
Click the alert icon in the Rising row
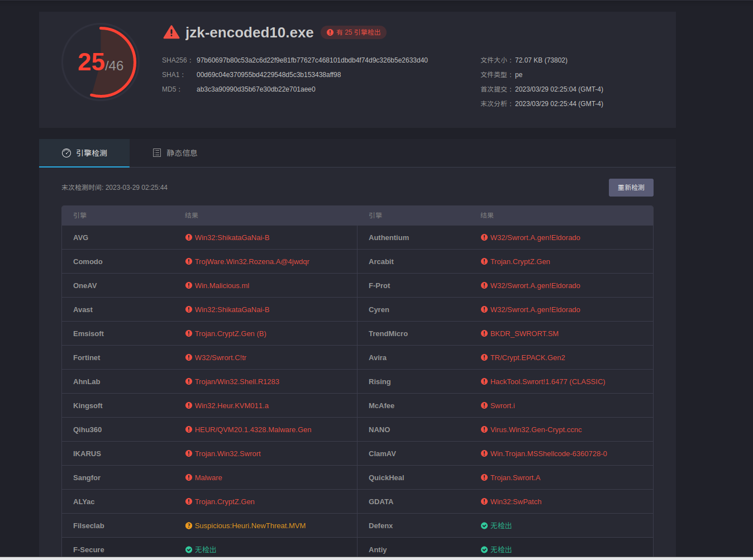[484, 381]
